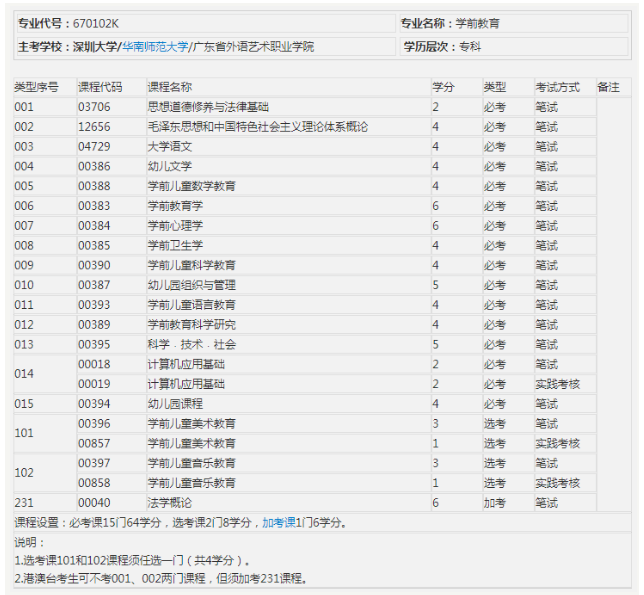644x595 pixels.
Task: Click the 课程代码 column header
Action: point(100,87)
